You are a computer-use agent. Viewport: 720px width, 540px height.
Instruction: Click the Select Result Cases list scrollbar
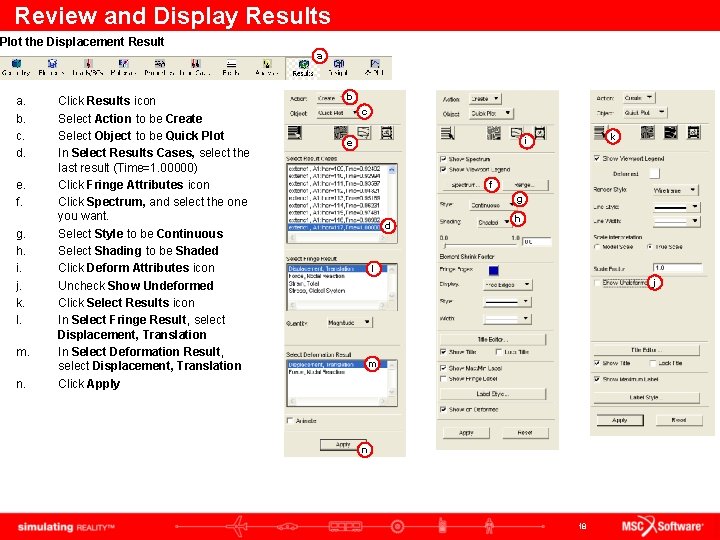pos(392,200)
